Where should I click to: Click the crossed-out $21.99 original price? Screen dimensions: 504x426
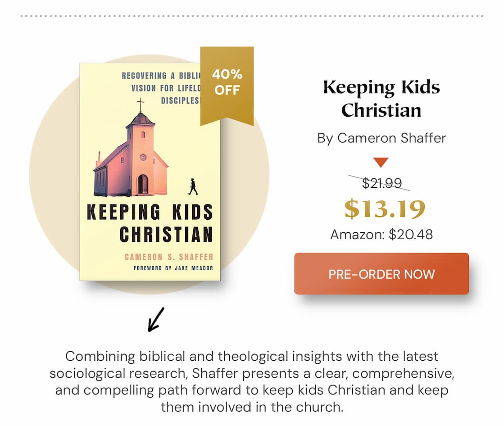(x=381, y=183)
